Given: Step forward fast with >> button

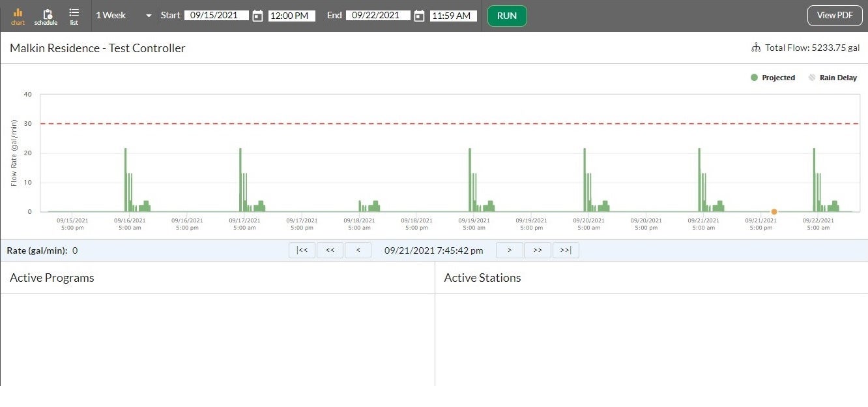Looking at the screenshot, I should click(x=538, y=250).
